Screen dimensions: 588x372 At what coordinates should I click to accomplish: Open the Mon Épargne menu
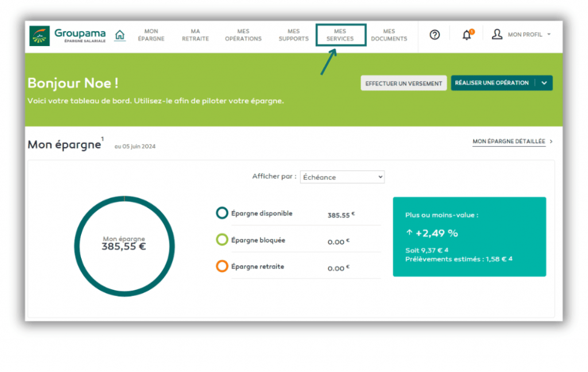pyautogui.click(x=151, y=35)
